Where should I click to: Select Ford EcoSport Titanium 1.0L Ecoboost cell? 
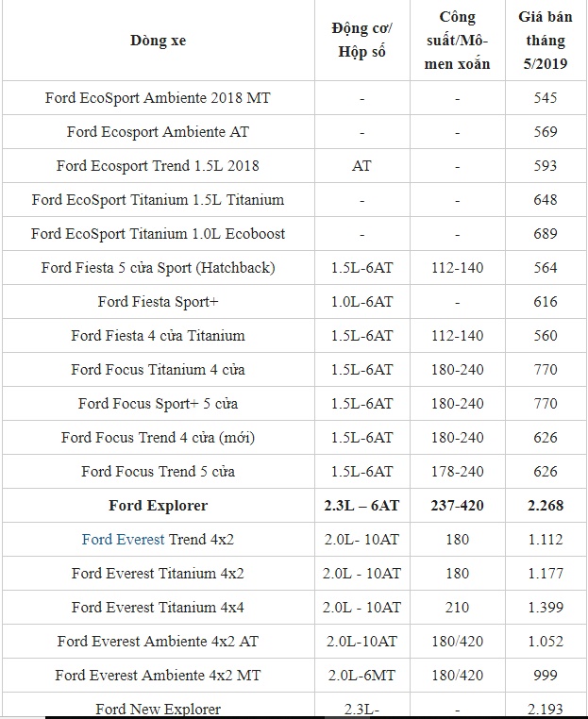point(158,234)
